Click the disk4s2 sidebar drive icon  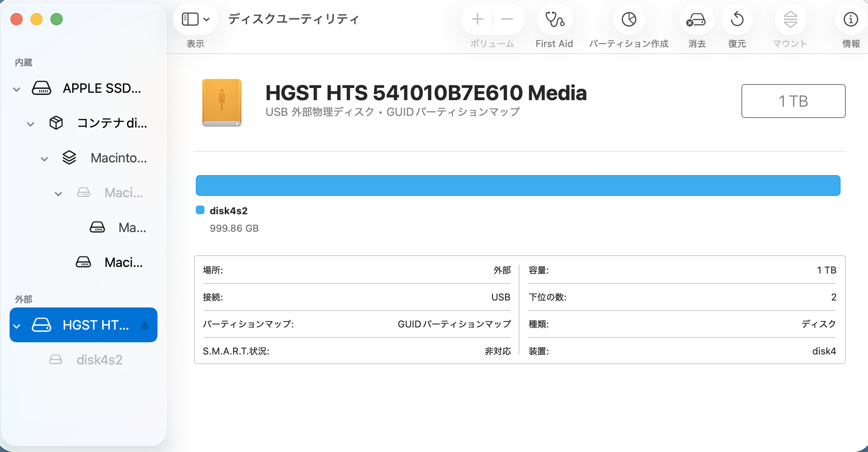[x=56, y=360]
